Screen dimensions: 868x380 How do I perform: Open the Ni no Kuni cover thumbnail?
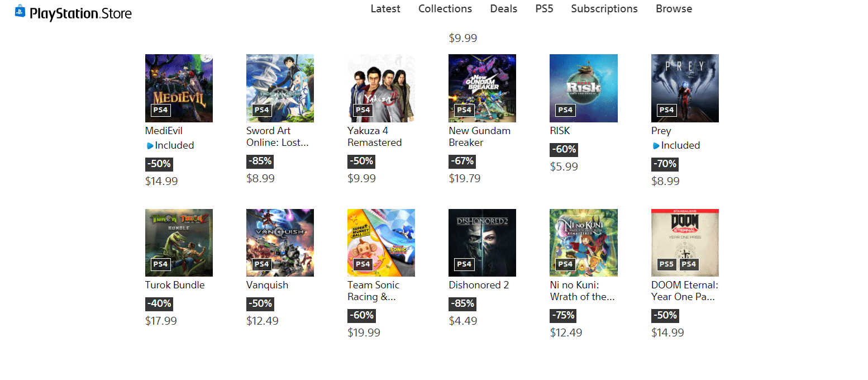point(583,243)
